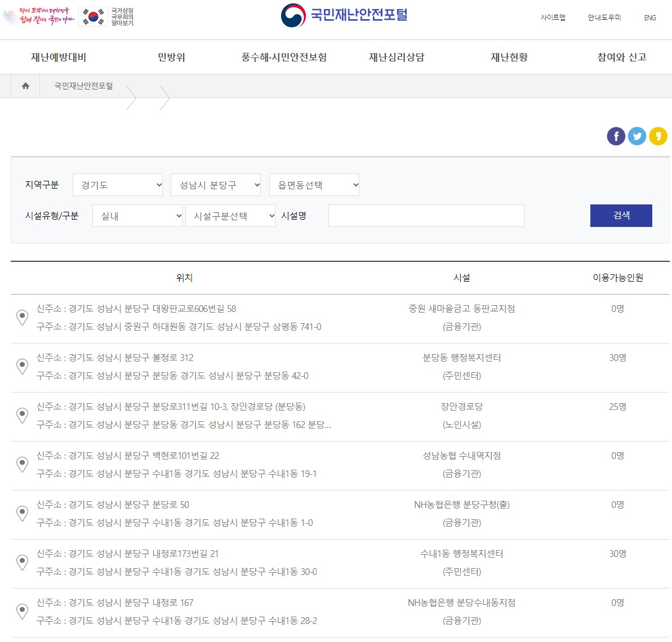
Task: Open the 재난심리상담 menu
Action: click(x=395, y=57)
